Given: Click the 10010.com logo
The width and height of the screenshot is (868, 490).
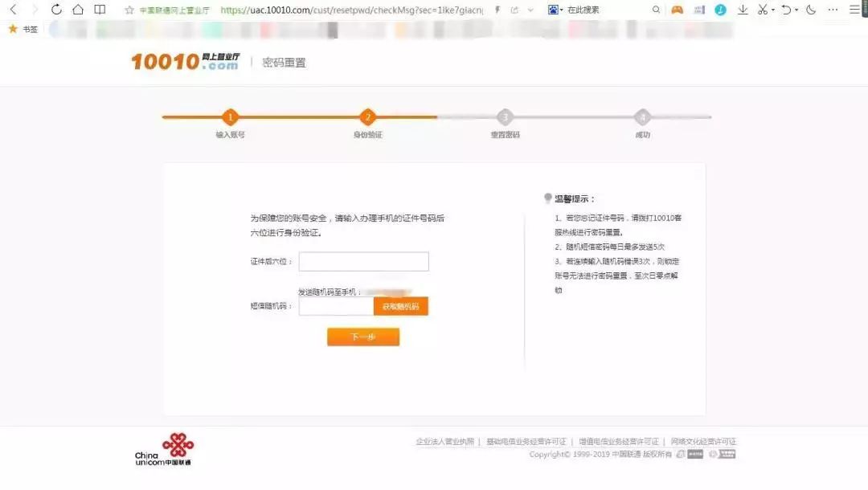Looking at the screenshot, I should pos(186,61).
